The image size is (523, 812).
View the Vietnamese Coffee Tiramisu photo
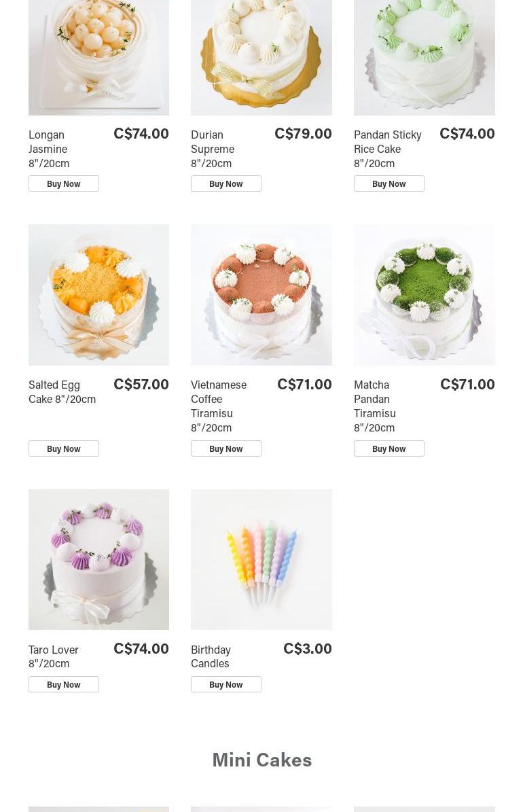tap(261, 295)
